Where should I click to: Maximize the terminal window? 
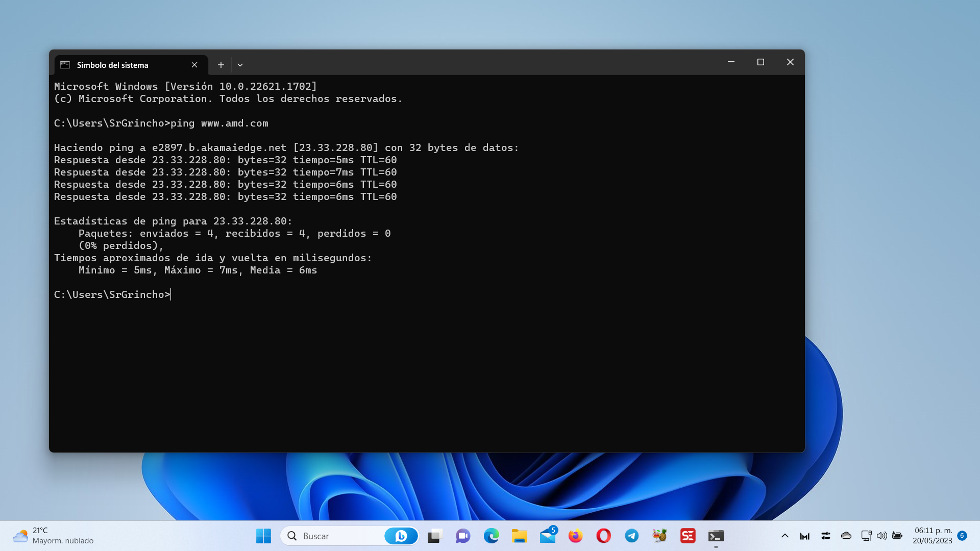(761, 62)
